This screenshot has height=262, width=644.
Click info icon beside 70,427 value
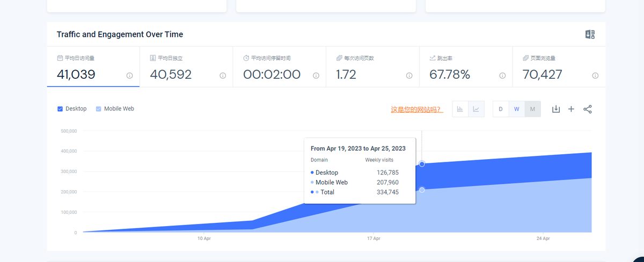(x=595, y=76)
